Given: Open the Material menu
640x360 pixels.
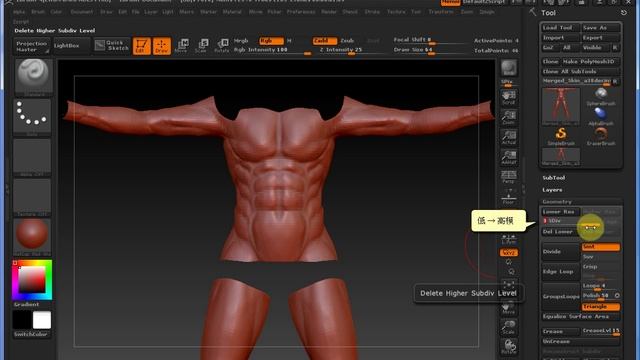Looking at the screenshot, I should tap(232, 12).
